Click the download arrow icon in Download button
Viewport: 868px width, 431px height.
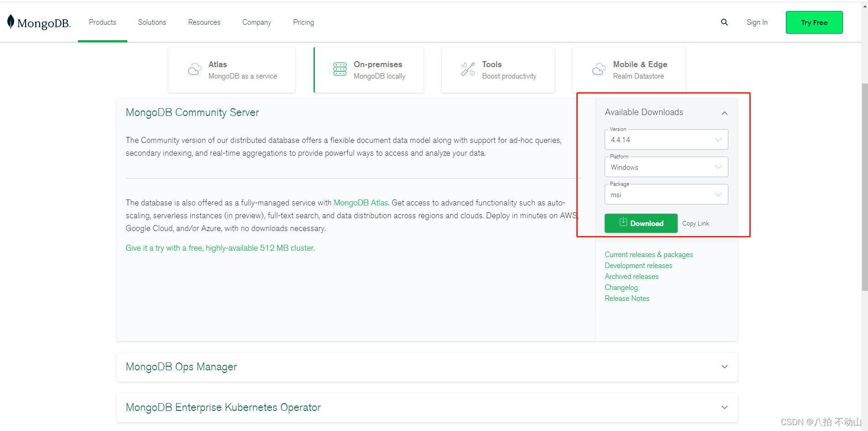[x=623, y=222]
